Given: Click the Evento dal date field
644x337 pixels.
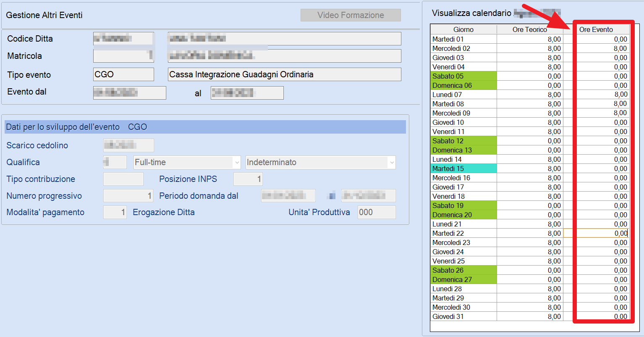Looking at the screenshot, I should [x=130, y=93].
